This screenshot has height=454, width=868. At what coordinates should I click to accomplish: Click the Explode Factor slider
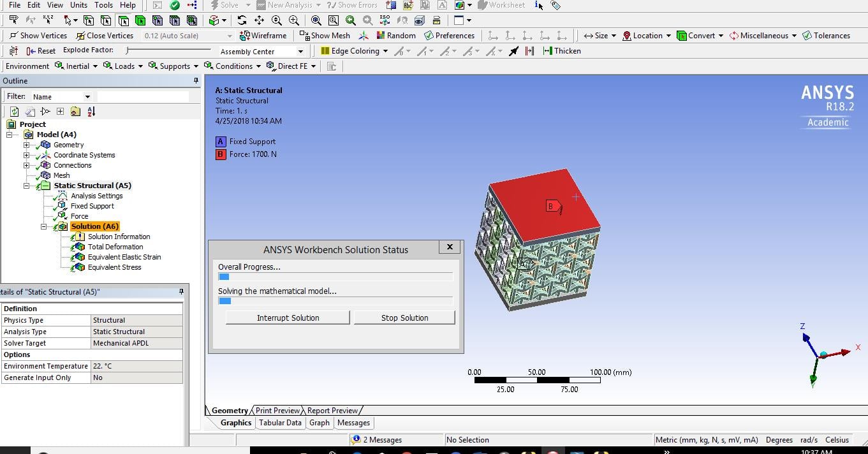(x=168, y=50)
